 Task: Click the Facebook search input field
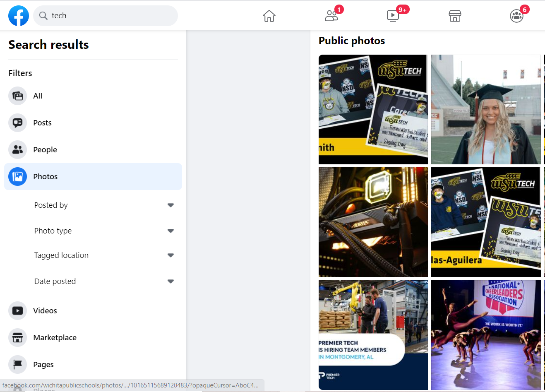[x=106, y=16]
